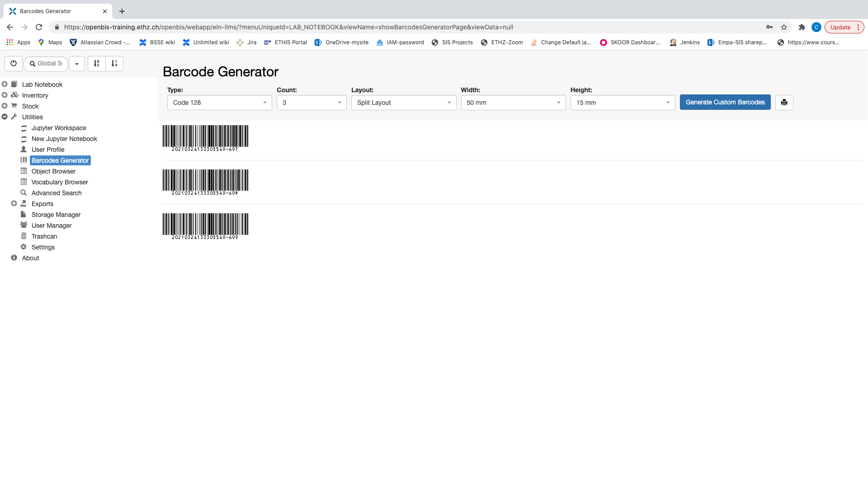Open User Profile page
Screen dimensions: 868x488
pyautogui.click(x=48, y=150)
